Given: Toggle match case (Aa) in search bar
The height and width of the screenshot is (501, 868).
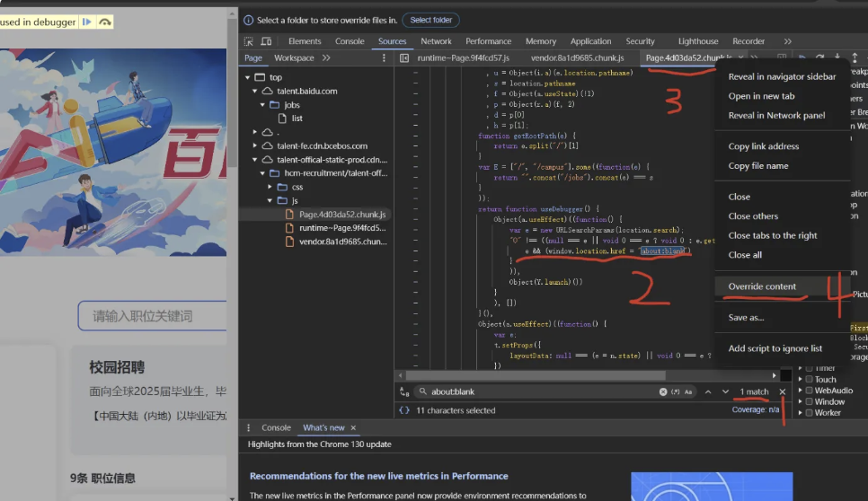Looking at the screenshot, I should [688, 392].
